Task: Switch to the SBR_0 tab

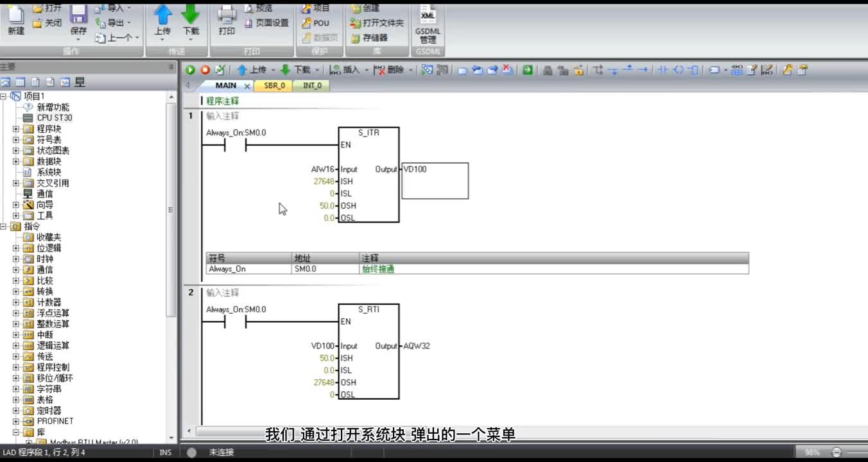Action: [274, 85]
